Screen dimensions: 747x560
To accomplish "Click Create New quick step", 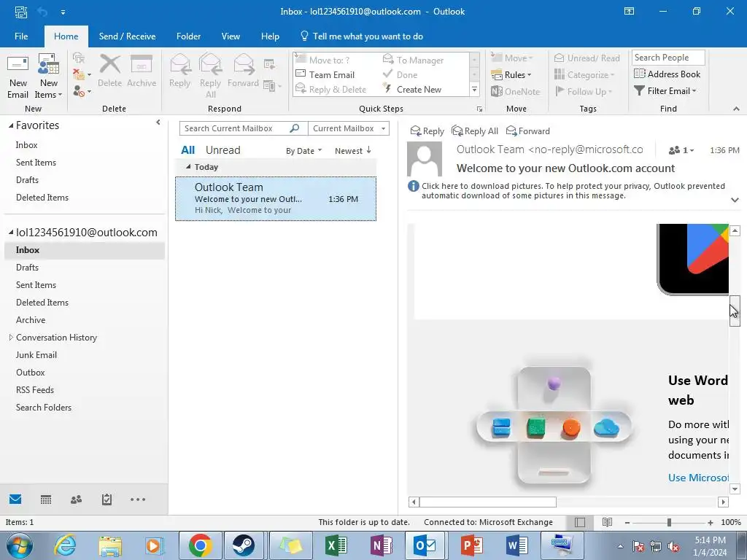I will [413, 89].
